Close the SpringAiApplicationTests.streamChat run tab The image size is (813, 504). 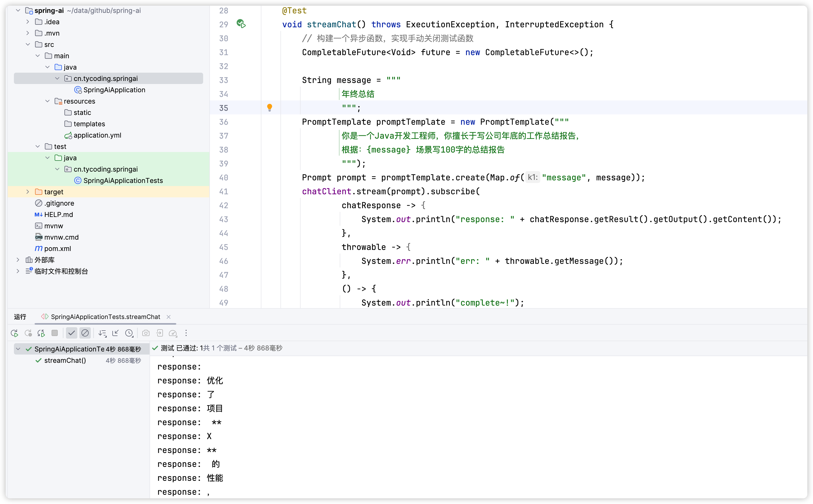pyautogui.click(x=169, y=317)
